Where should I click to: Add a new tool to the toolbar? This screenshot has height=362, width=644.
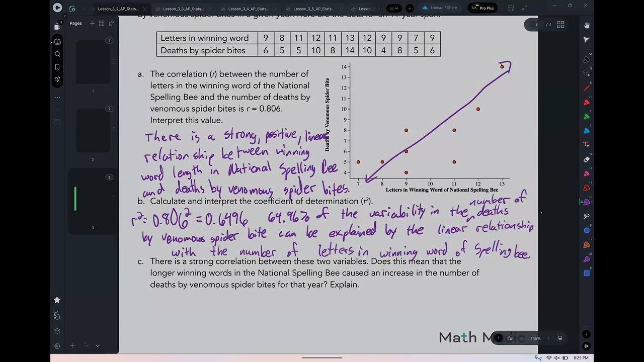[587, 334]
